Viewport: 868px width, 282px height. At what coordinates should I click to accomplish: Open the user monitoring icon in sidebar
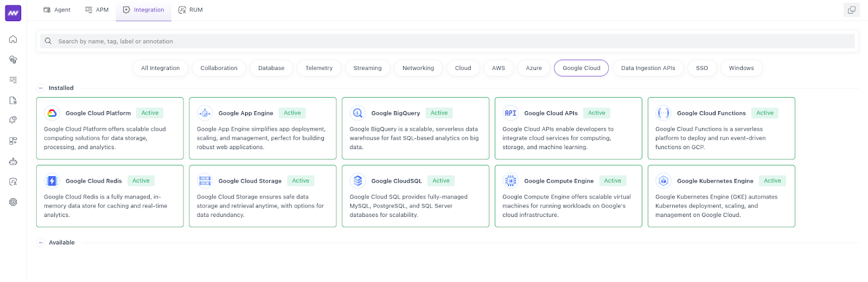[13, 182]
